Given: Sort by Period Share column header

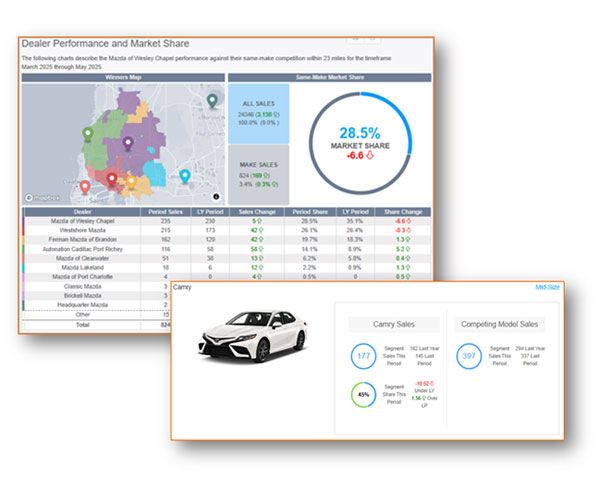Looking at the screenshot, I should (310, 212).
